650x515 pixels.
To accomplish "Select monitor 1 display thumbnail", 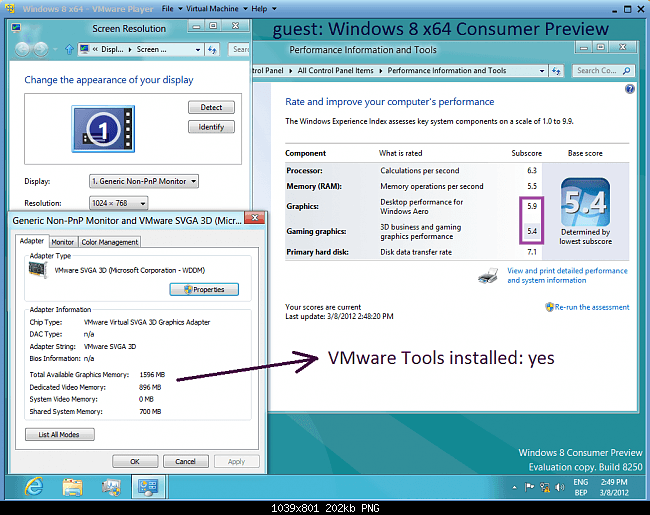I will [103, 129].
